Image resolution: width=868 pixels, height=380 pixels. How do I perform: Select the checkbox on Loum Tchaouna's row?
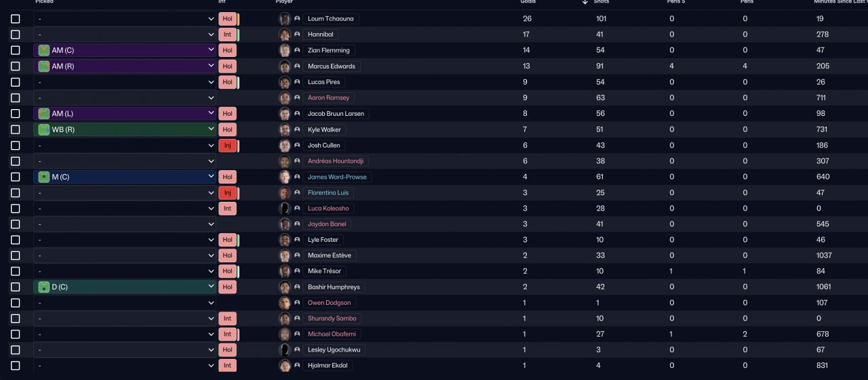(16, 19)
